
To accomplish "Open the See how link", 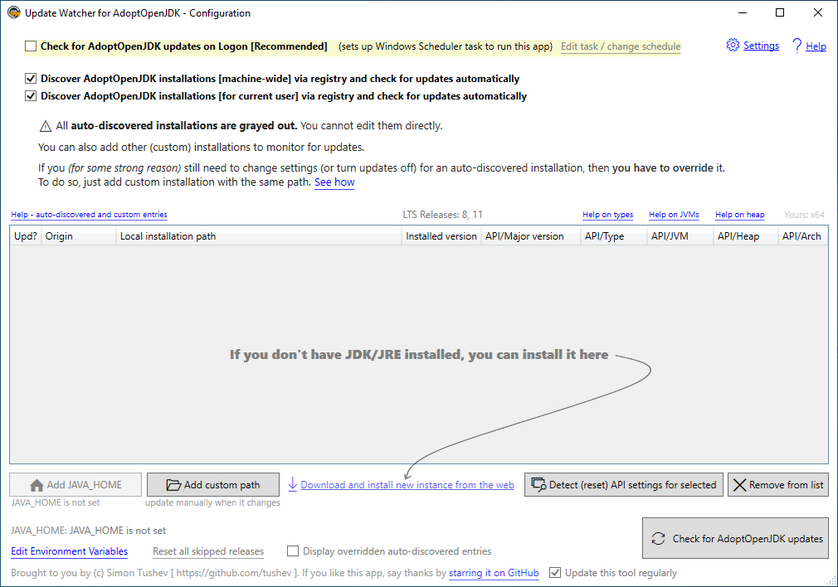I will (335, 182).
